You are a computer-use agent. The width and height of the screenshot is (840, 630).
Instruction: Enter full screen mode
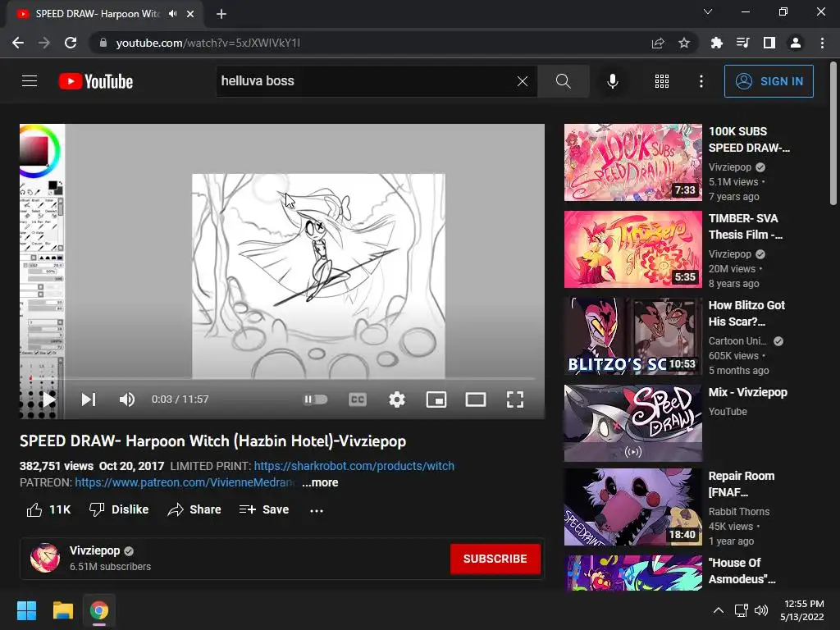[515, 399]
